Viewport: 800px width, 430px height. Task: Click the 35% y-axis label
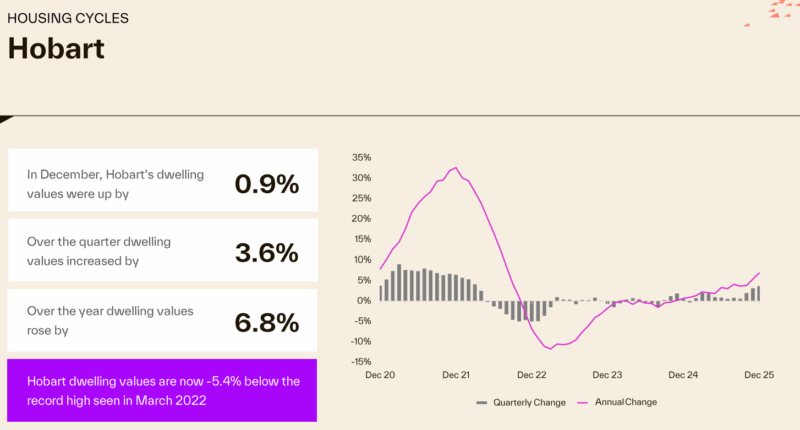(361, 157)
